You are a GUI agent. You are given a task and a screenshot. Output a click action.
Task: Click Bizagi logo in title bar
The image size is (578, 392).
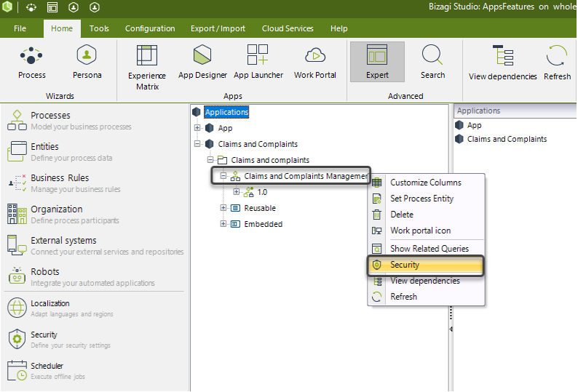coord(7,7)
